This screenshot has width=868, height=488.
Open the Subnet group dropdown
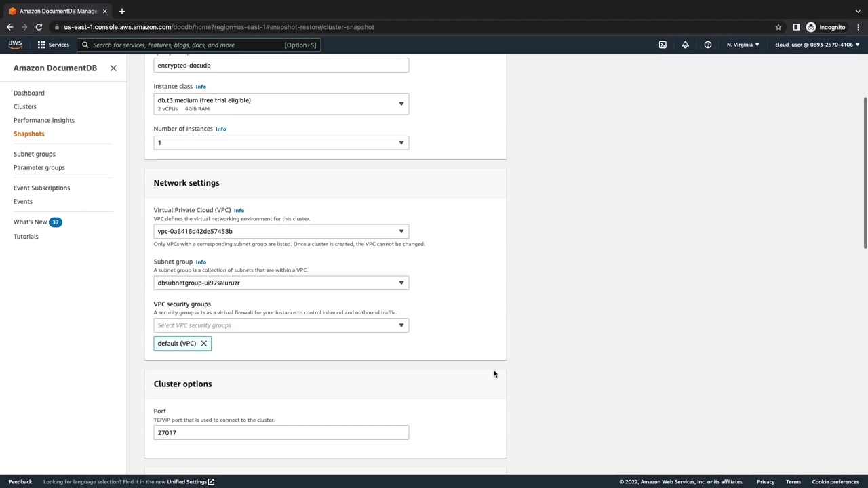[281, 283]
